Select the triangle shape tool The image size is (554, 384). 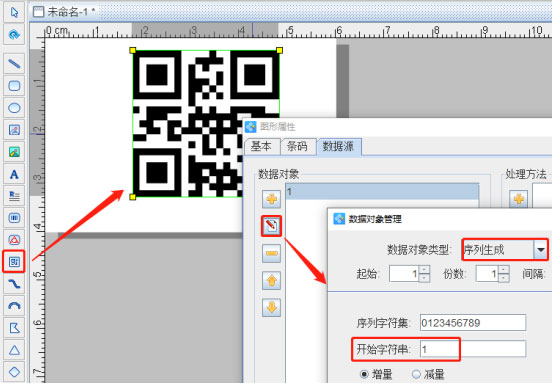(x=14, y=350)
